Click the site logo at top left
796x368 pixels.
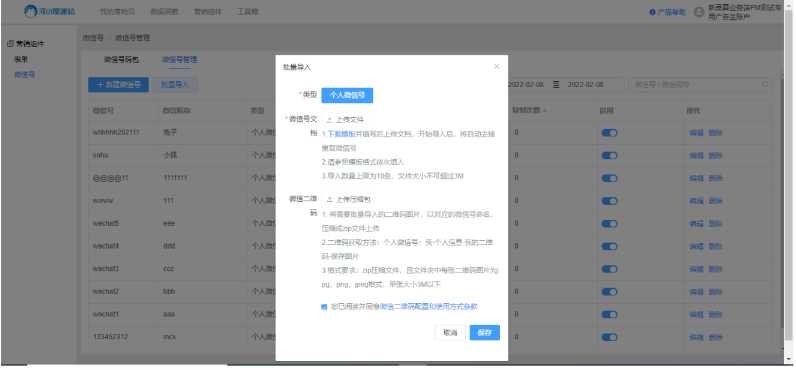49,11
